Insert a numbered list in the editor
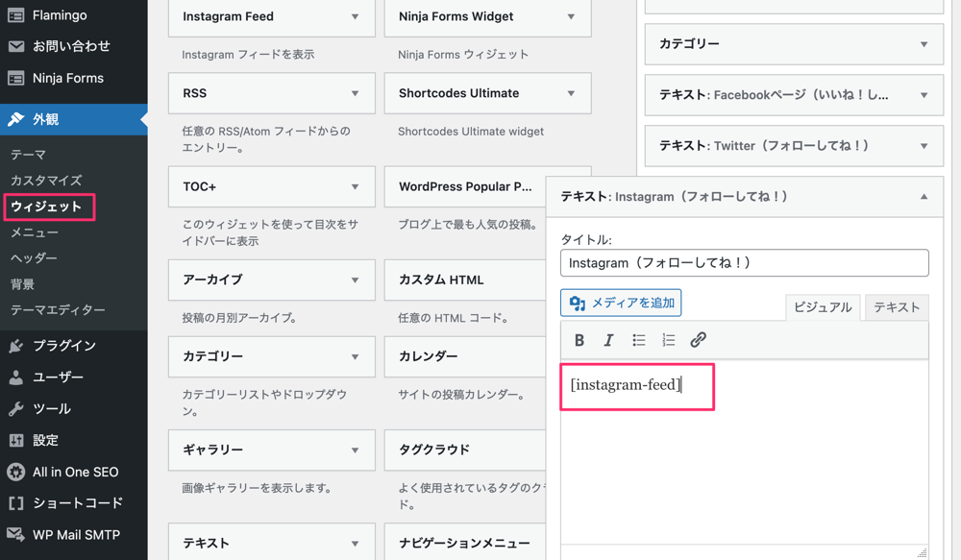 668,340
